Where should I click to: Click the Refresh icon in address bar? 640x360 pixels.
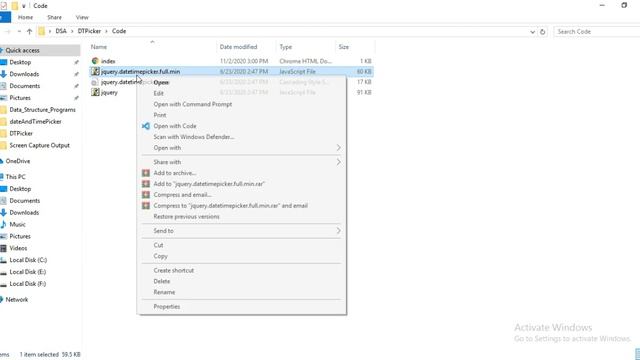tap(542, 31)
